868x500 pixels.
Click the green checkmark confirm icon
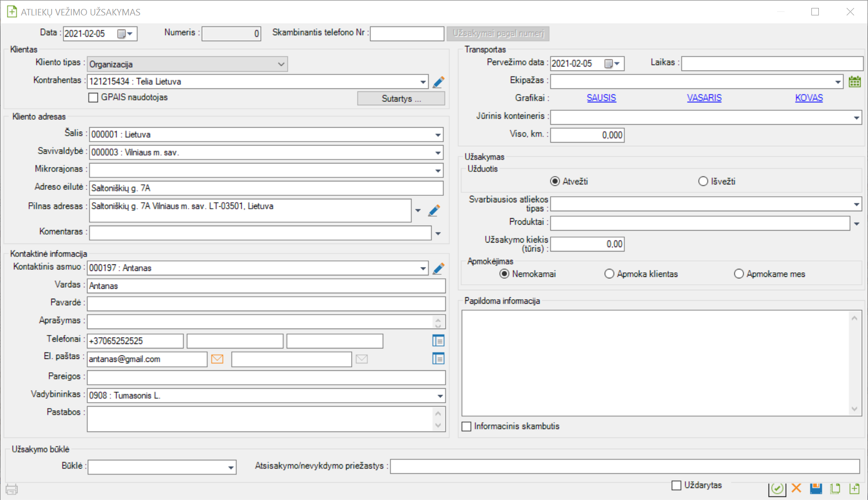(777, 489)
